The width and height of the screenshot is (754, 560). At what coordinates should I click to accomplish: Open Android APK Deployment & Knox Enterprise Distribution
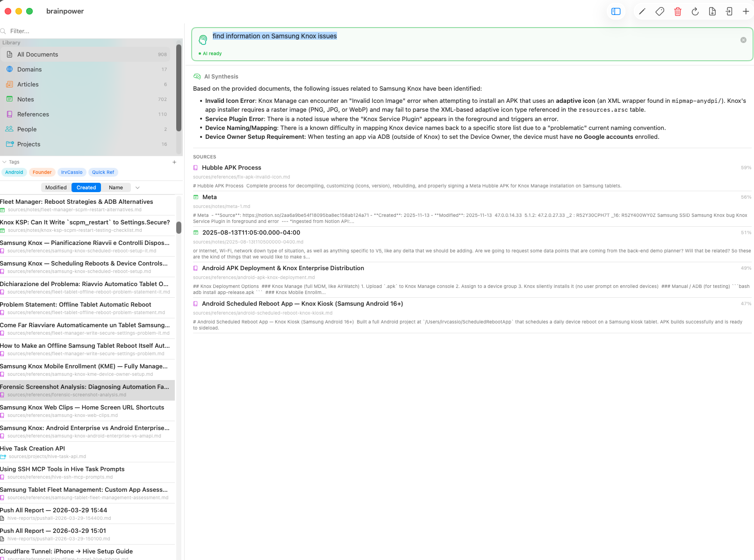coord(472,280)
